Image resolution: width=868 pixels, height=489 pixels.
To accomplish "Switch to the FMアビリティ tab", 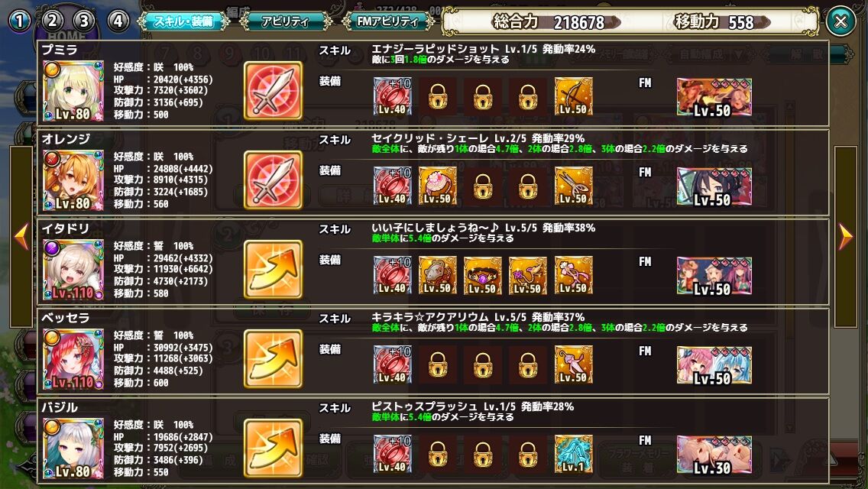I will point(387,21).
